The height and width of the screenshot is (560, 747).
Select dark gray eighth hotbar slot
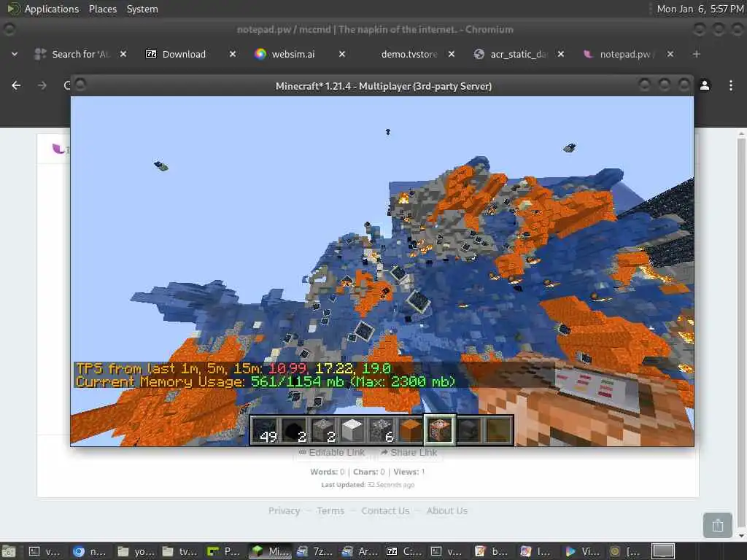coord(469,430)
